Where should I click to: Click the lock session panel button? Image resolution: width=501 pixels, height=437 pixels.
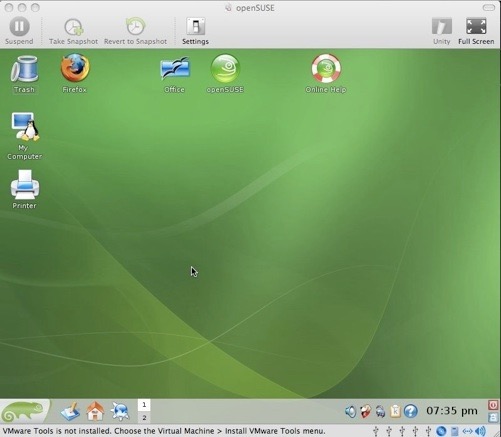coord(493,417)
